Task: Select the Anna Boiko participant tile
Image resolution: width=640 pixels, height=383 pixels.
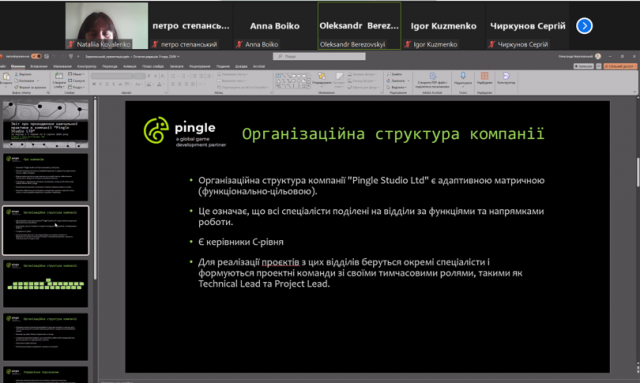Action: pyautogui.click(x=274, y=26)
